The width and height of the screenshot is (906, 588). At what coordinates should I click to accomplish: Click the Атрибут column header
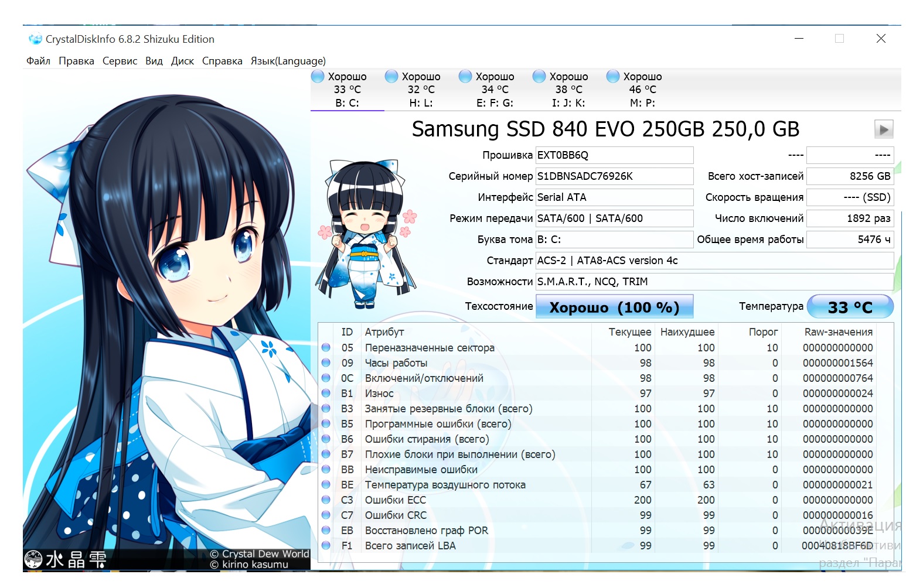pos(384,332)
